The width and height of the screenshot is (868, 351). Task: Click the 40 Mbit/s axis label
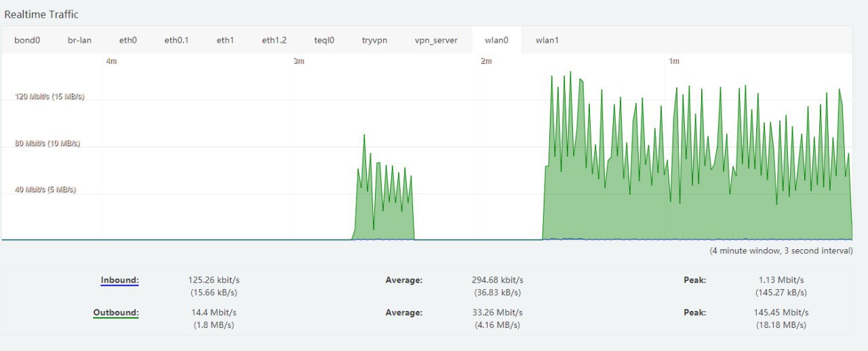[x=45, y=189]
